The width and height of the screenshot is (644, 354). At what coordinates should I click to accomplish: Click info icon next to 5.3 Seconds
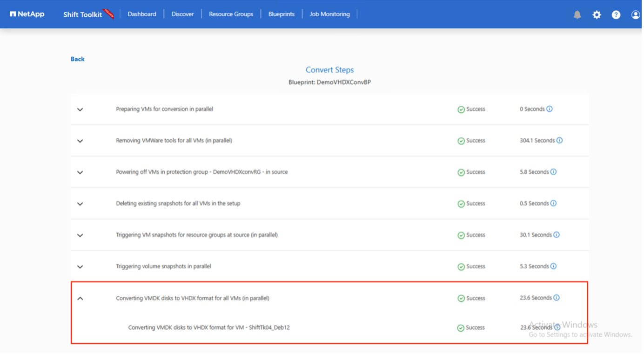tap(553, 266)
